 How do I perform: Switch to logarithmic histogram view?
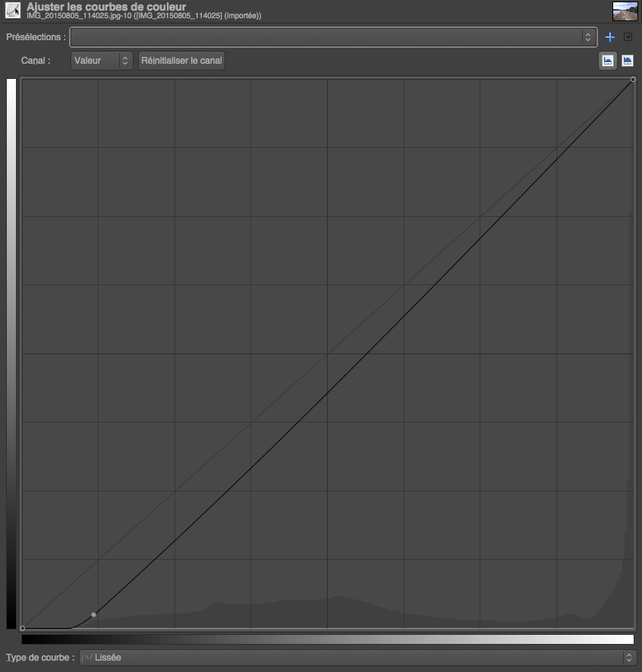[x=628, y=61]
